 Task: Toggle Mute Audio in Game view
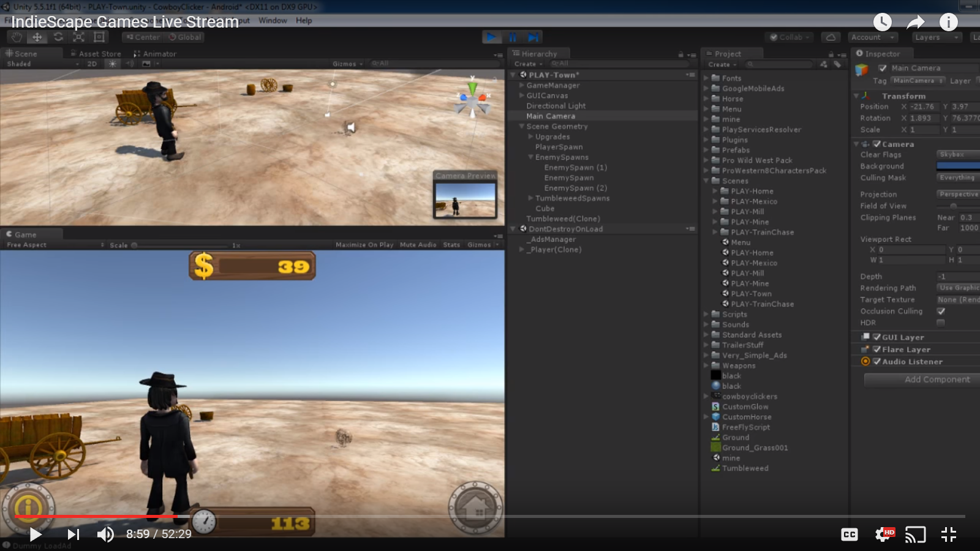point(418,245)
